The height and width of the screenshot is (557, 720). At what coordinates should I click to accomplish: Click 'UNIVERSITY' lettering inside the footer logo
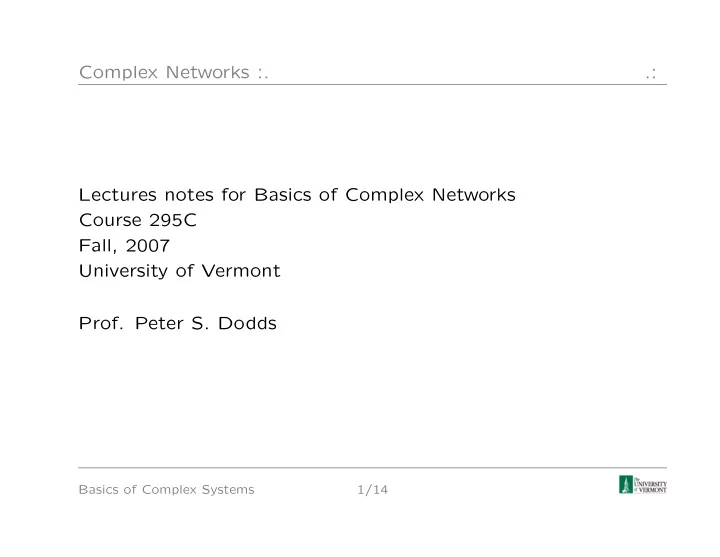tap(651, 483)
